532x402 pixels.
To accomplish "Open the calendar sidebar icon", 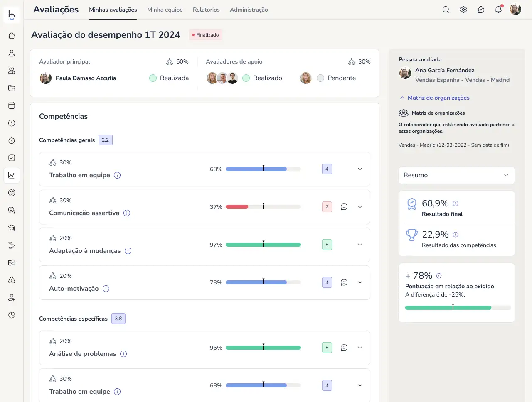I will click(x=12, y=105).
